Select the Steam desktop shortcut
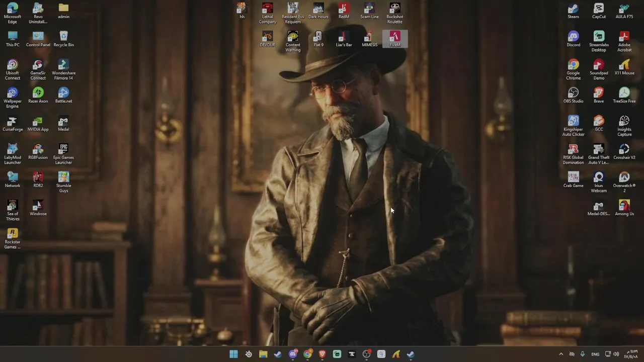The image size is (644, 362). (573, 11)
